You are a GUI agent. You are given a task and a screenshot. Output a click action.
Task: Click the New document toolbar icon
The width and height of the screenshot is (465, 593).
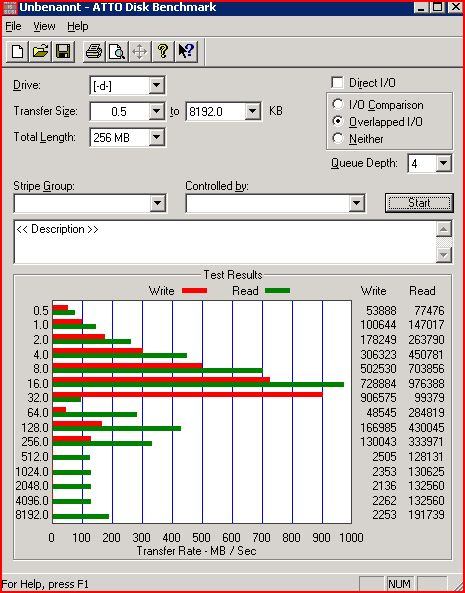17,51
